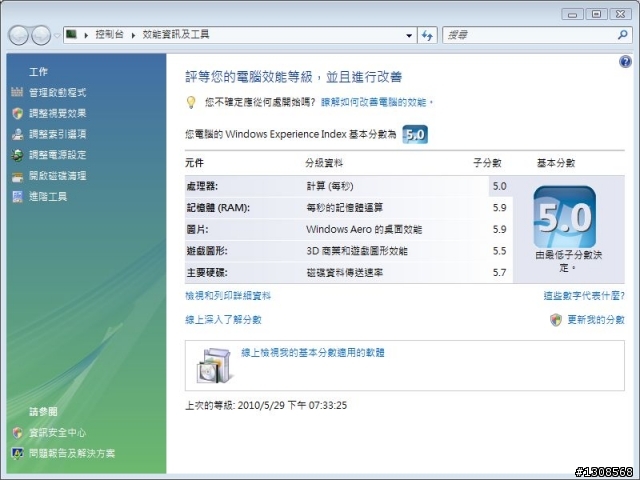The image size is (640, 480).
Task: Open 檢視和列印詳細資料 link
Action: (x=228, y=296)
